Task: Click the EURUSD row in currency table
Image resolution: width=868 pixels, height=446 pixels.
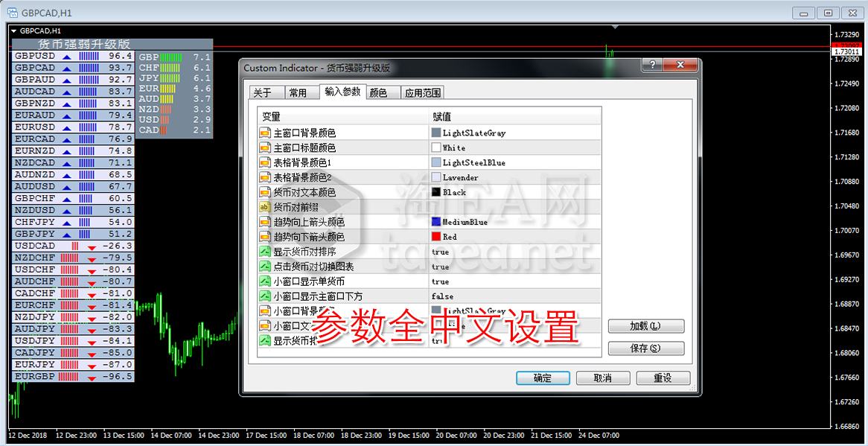Action: point(72,128)
